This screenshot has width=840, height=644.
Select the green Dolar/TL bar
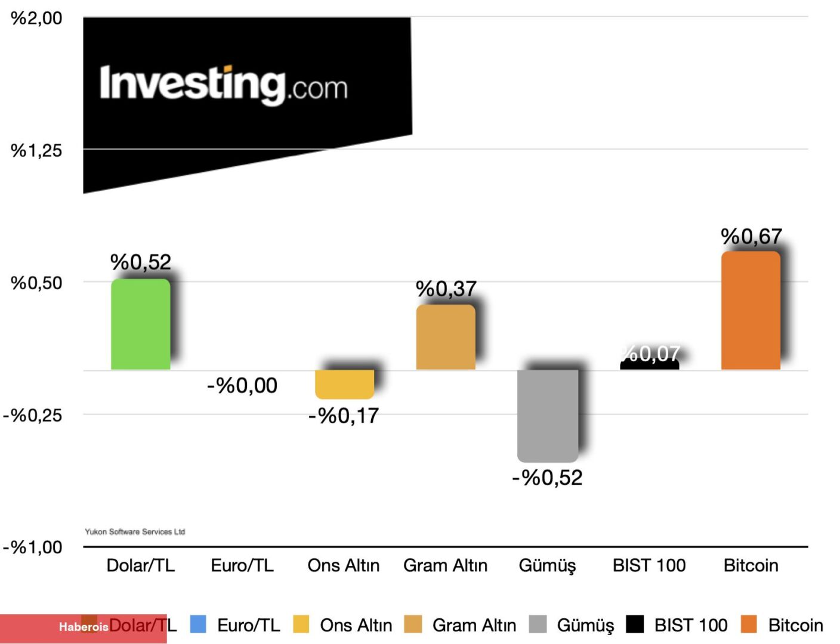click(141, 325)
